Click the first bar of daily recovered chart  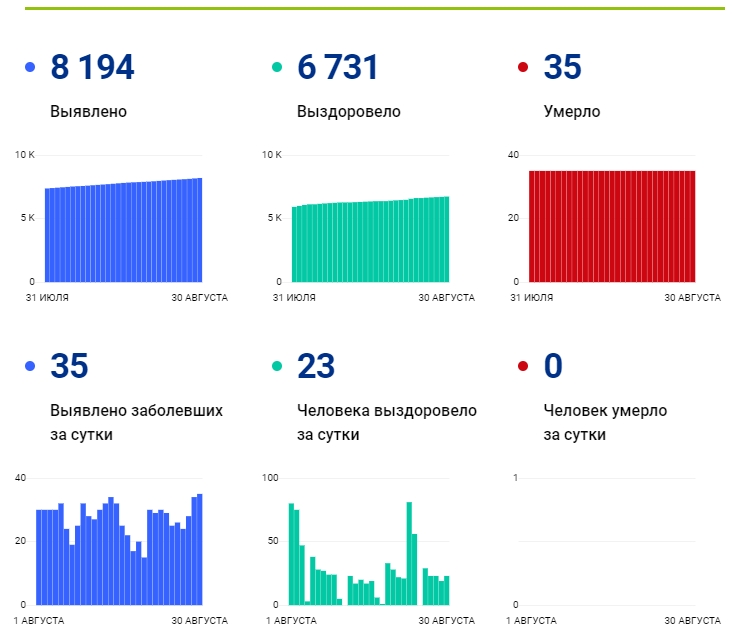pos(291,554)
